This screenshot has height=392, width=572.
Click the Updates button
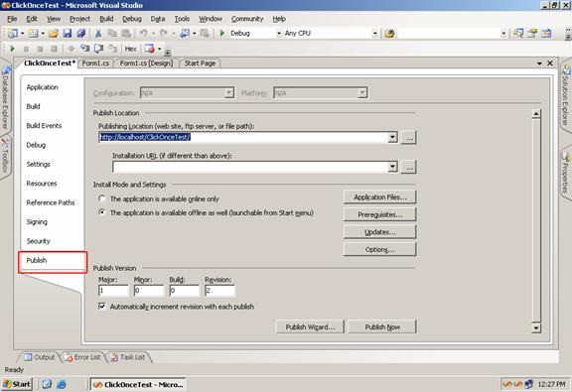click(379, 232)
